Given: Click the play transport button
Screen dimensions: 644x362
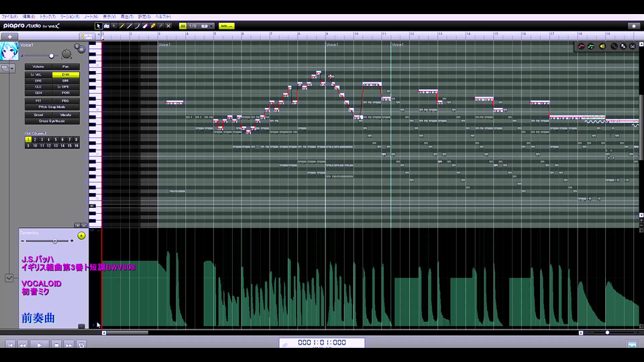Looking at the screenshot, I should 40,345.
